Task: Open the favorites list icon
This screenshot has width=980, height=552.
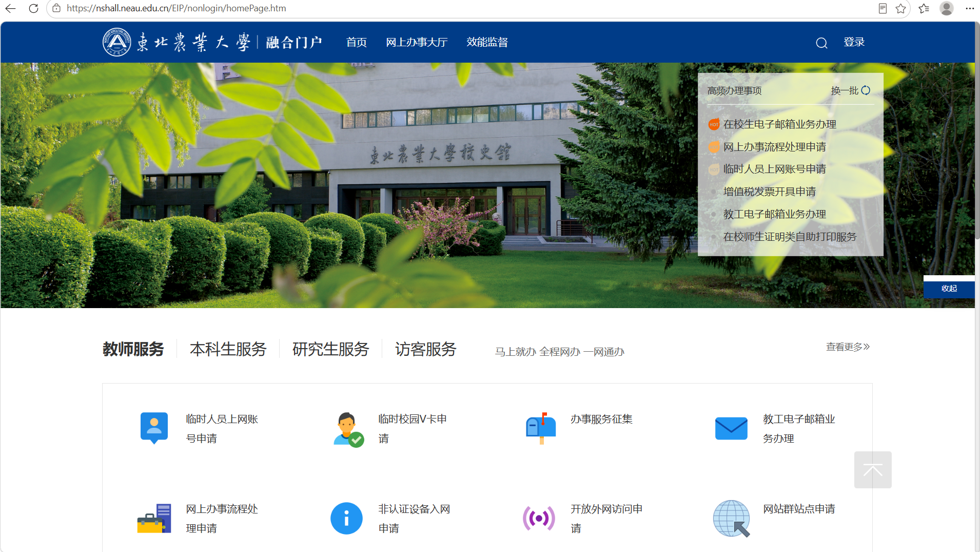Action: pyautogui.click(x=924, y=8)
